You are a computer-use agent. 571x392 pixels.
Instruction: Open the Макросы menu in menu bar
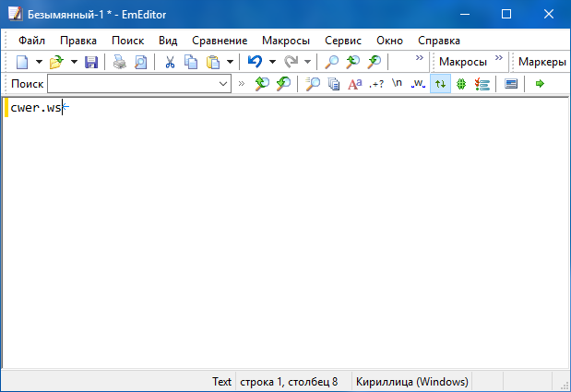coord(286,41)
